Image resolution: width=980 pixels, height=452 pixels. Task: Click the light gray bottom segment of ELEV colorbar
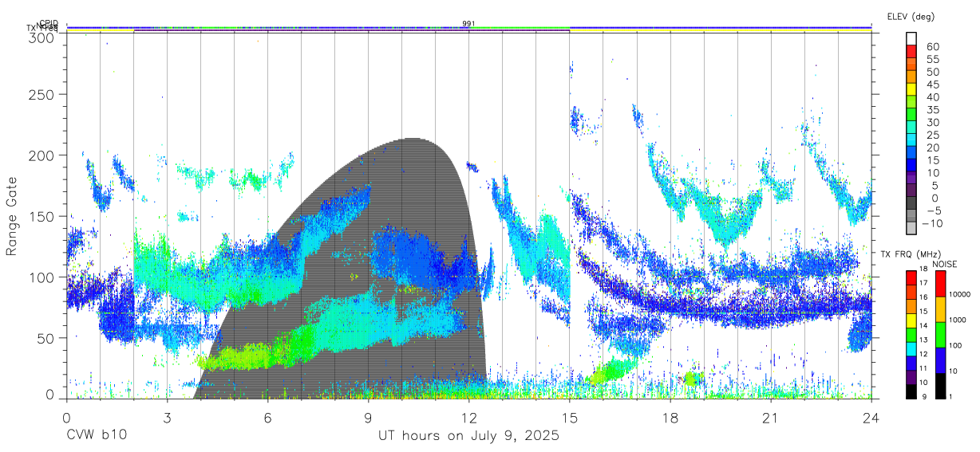911,228
